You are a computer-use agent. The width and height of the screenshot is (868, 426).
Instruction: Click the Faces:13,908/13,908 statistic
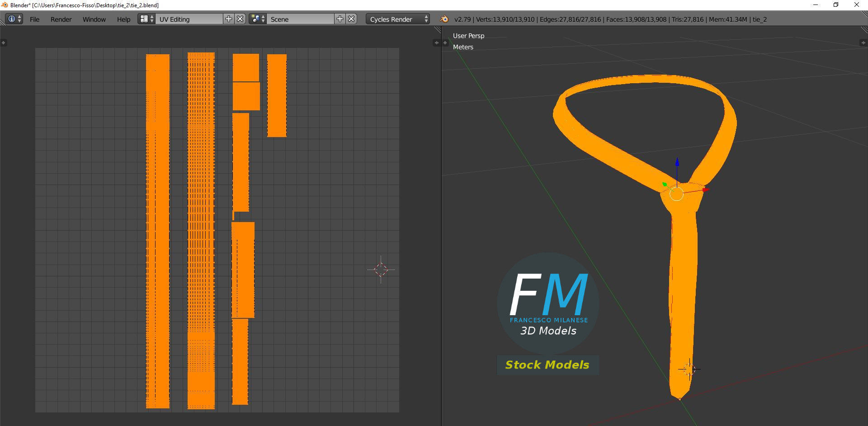pyautogui.click(x=637, y=19)
